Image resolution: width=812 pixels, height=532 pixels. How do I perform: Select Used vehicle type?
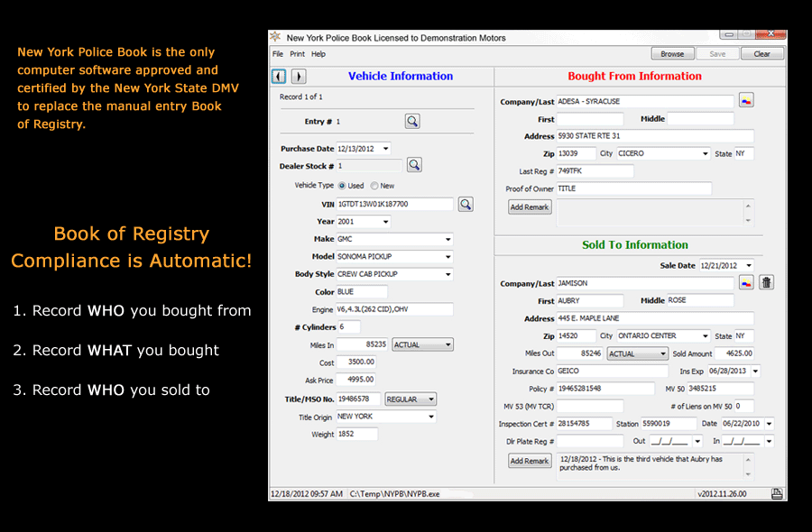[342, 186]
